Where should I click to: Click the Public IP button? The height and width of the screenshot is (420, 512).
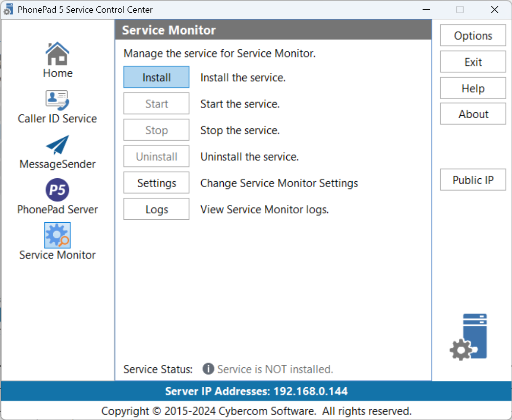(473, 180)
